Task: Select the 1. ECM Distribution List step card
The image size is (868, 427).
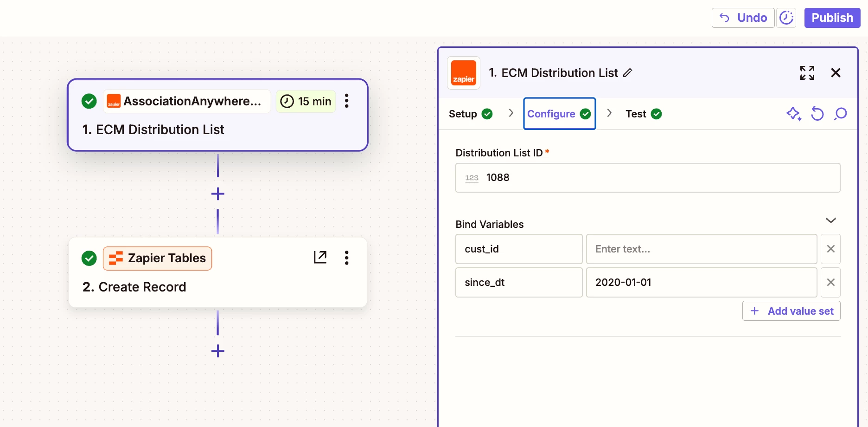Action: pos(217,115)
